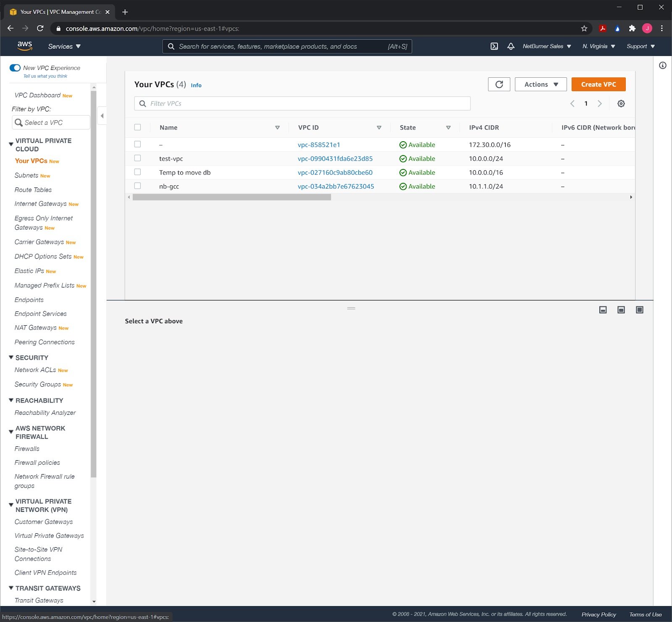This screenshot has height=622, width=672.
Task: Open the info help panel icon
Action: tap(662, 66)
